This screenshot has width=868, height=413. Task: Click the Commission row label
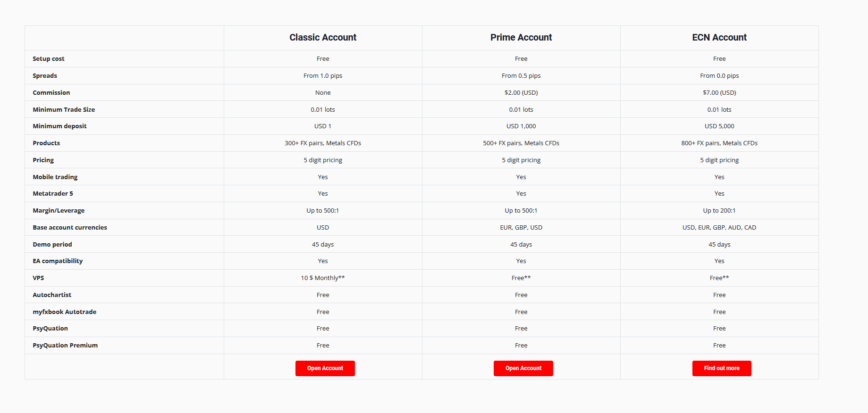(51, 92)
